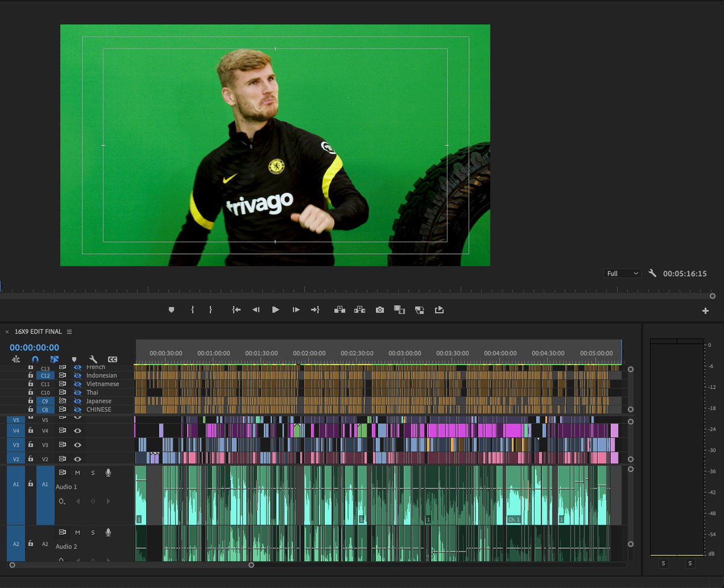Toggle track targeting for C12

point(45,375)
